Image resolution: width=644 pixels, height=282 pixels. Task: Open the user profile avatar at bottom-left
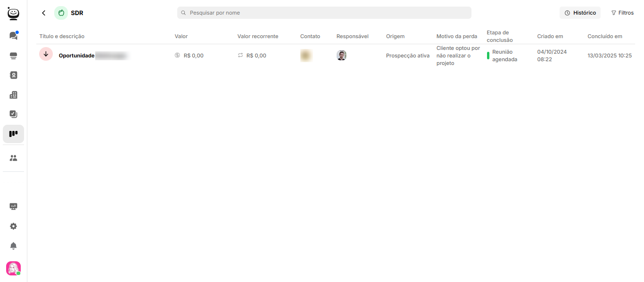click(13, 268)
